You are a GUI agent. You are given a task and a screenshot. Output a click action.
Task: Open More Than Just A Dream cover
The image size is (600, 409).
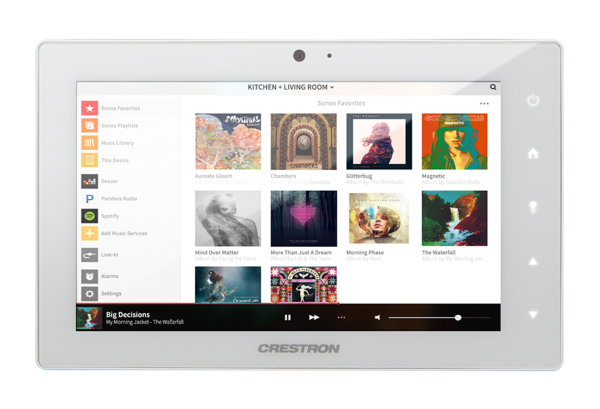pos(304,218)
